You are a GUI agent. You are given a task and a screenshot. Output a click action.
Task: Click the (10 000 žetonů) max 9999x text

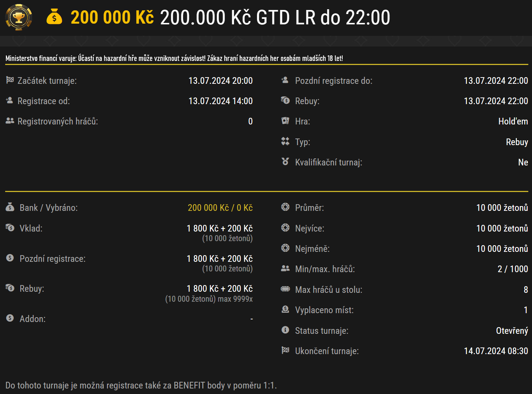pyautogui.click(x=209, y=299)
